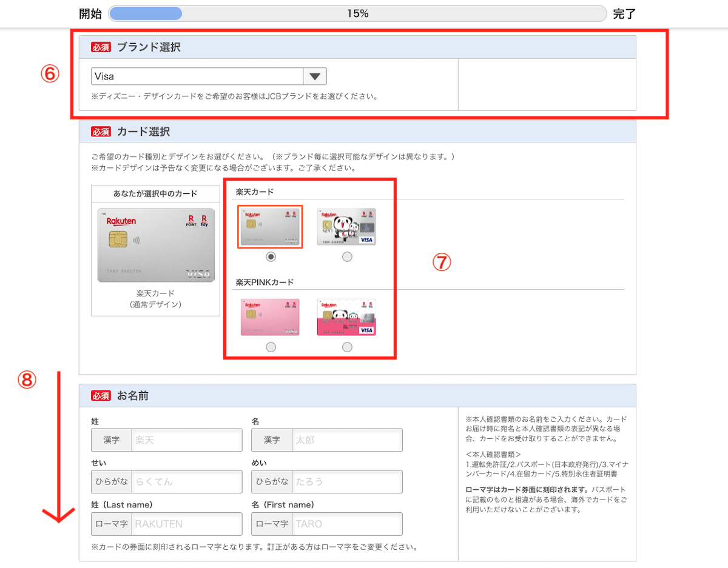Select the panda design Rakuten Card radio button
728x568 pixels.
tap(346, 256)
